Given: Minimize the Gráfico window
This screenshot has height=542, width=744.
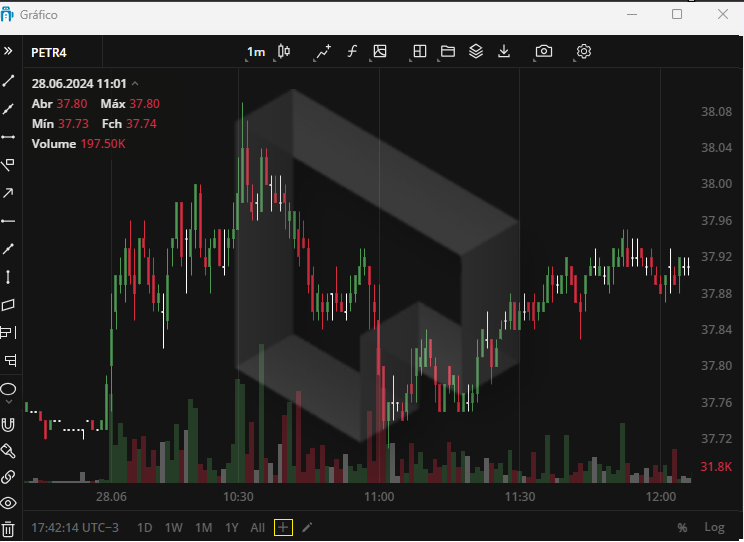Looking at the screenshot, I should [x=632, y=14].
